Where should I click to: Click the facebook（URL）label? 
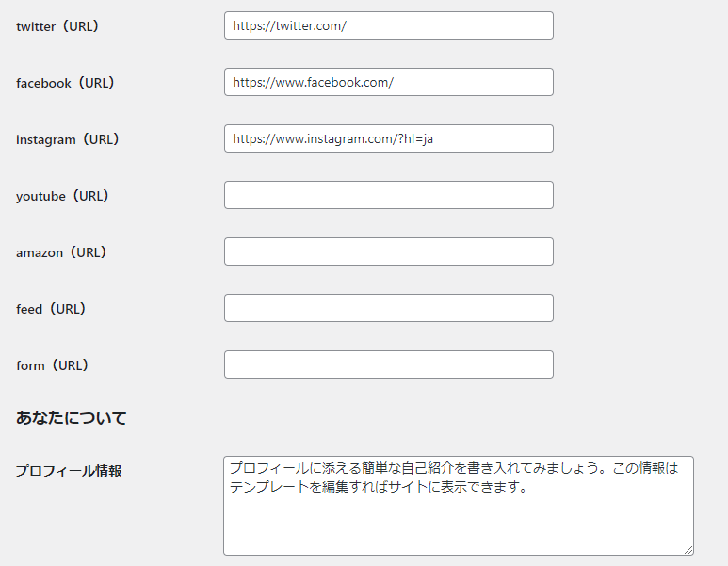[x=66, y=83]
